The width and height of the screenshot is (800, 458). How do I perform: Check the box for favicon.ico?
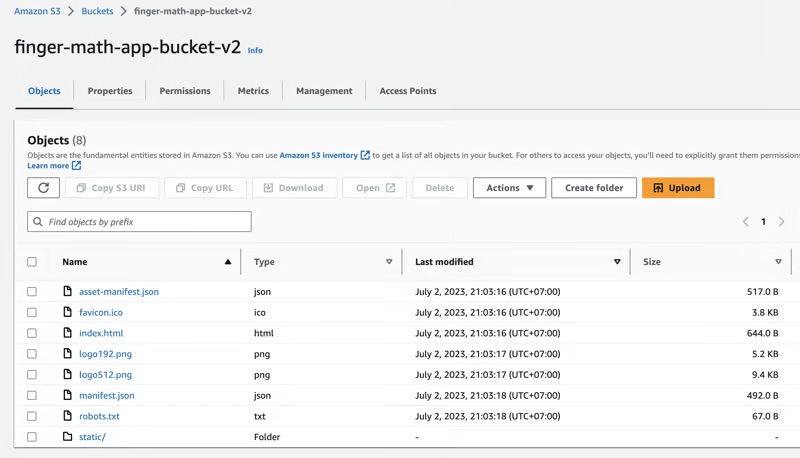point(32,312)
